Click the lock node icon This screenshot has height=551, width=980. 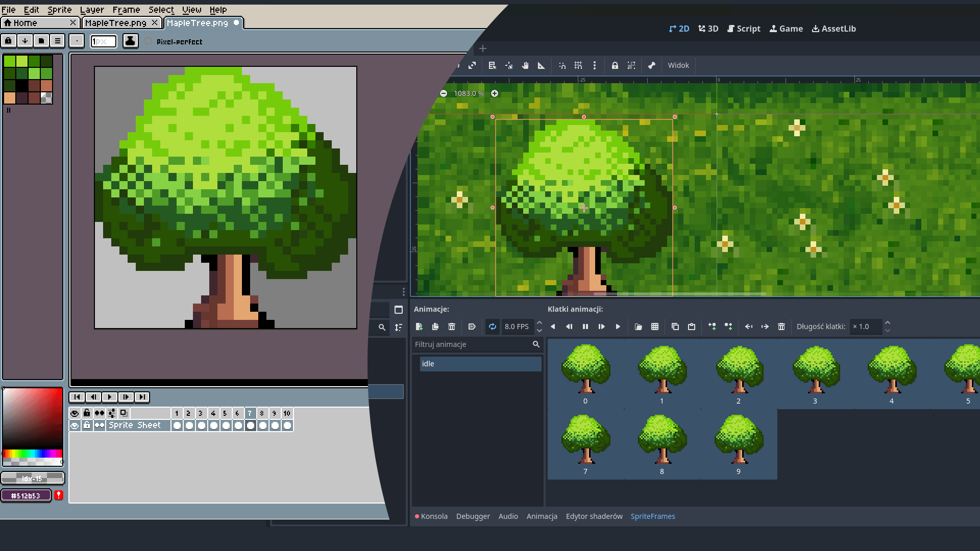615,65
